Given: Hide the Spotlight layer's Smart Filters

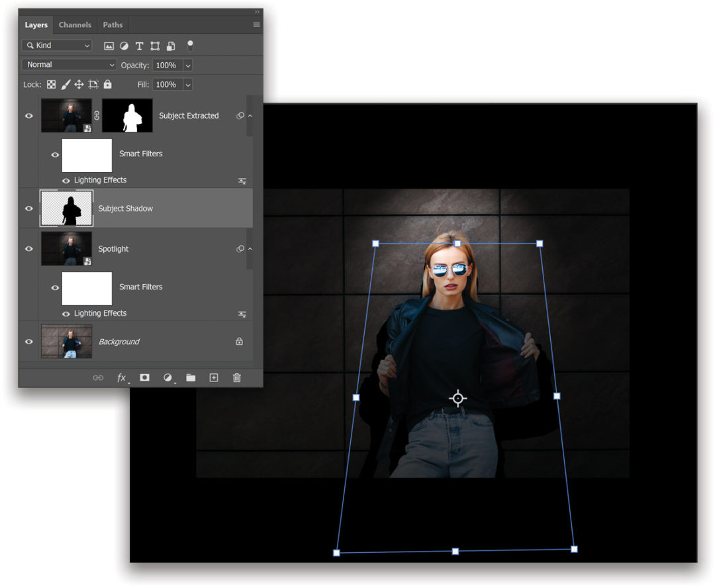Looking at the screenshot, I should pos(55,287).
